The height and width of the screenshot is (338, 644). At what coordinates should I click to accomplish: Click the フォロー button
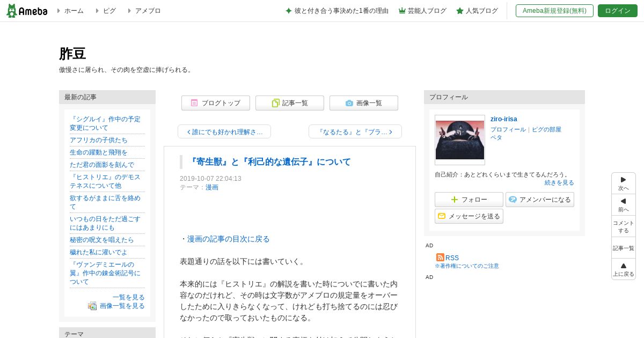tap(469, 200)
